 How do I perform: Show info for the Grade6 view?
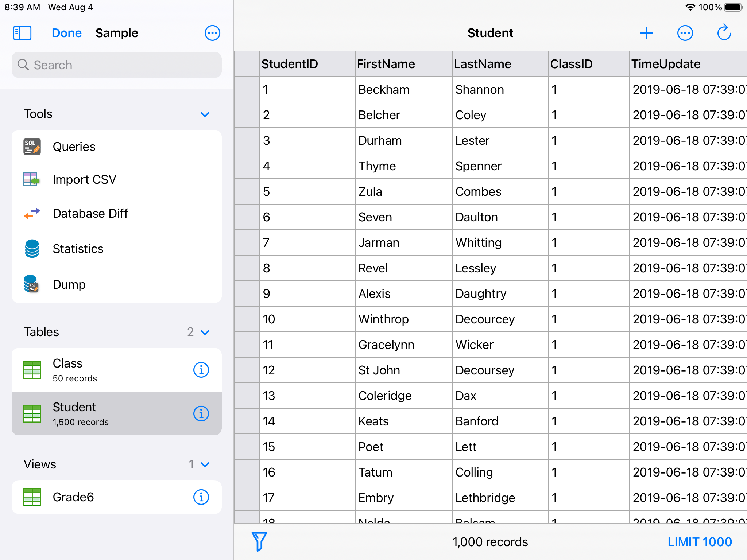[x=201, y=497]
